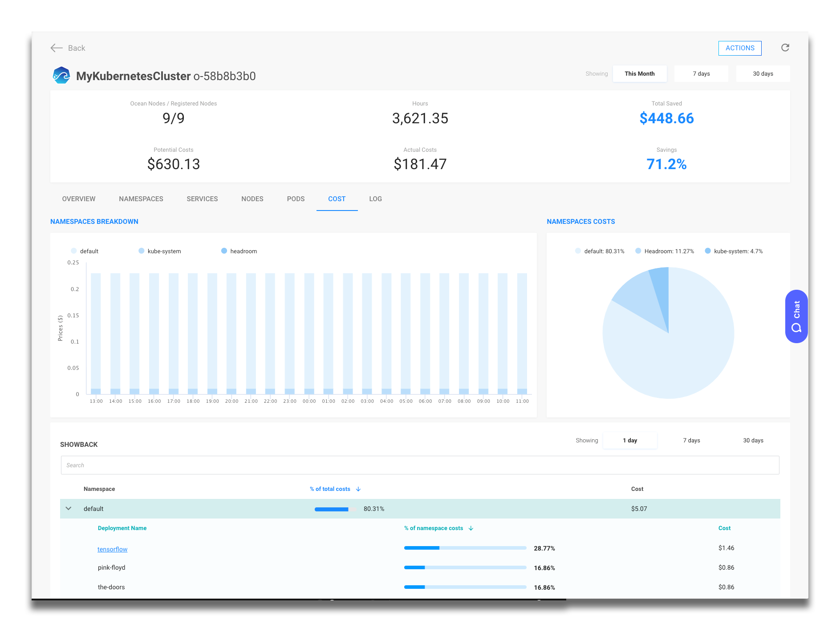Click the refresh icon
The width and height of the screenshot is (840, 632).
(x=785, y=48)
